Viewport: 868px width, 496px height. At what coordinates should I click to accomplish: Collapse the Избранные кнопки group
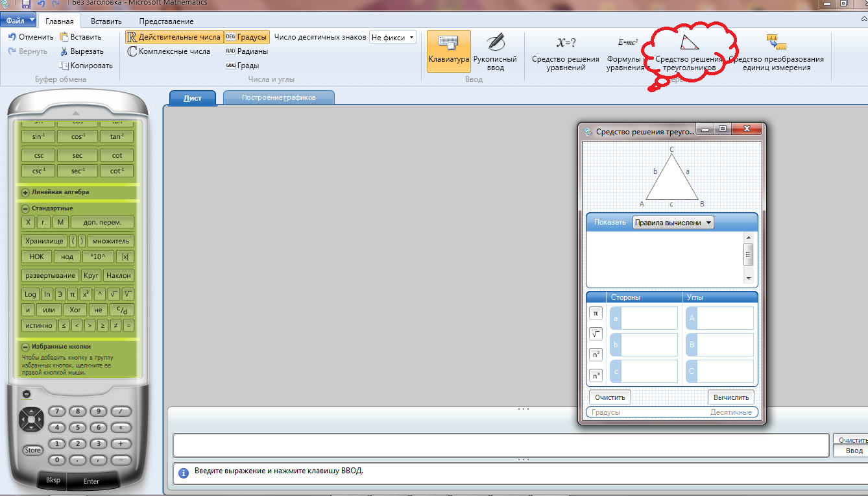point(25,347)
